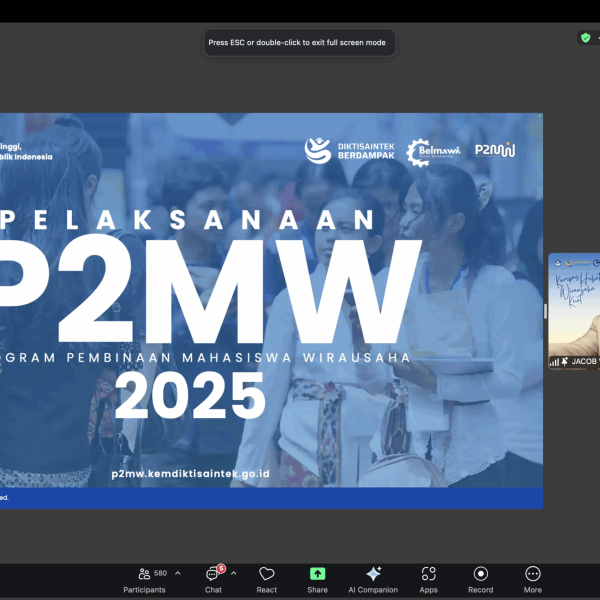Click the green encryption shield icon

(585, 38)
